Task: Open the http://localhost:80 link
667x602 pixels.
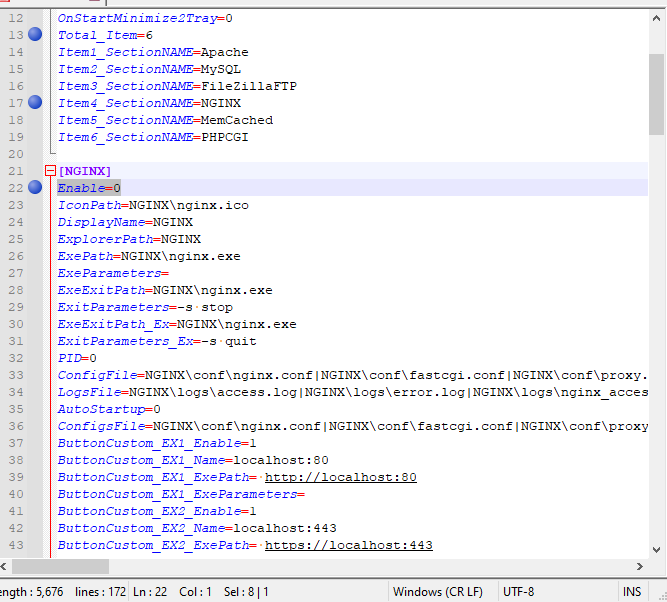Action: (340, 477)
